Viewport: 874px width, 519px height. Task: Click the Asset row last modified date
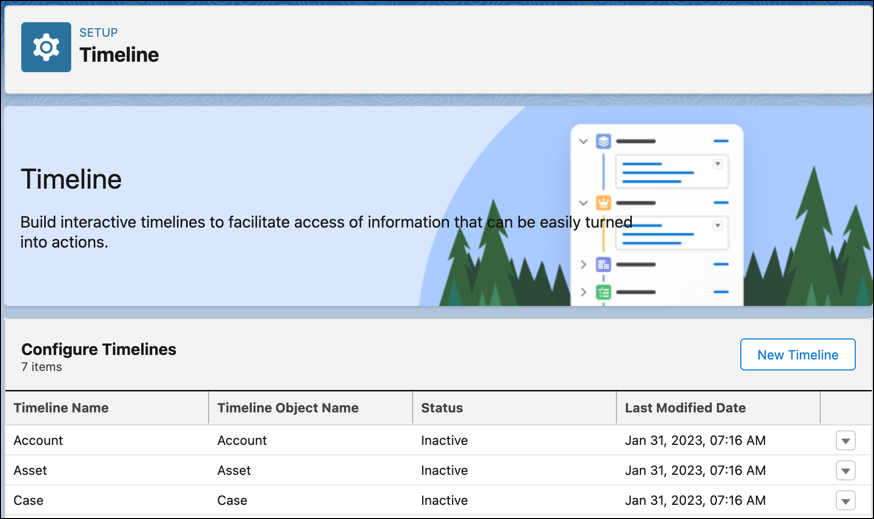point(695,471)
